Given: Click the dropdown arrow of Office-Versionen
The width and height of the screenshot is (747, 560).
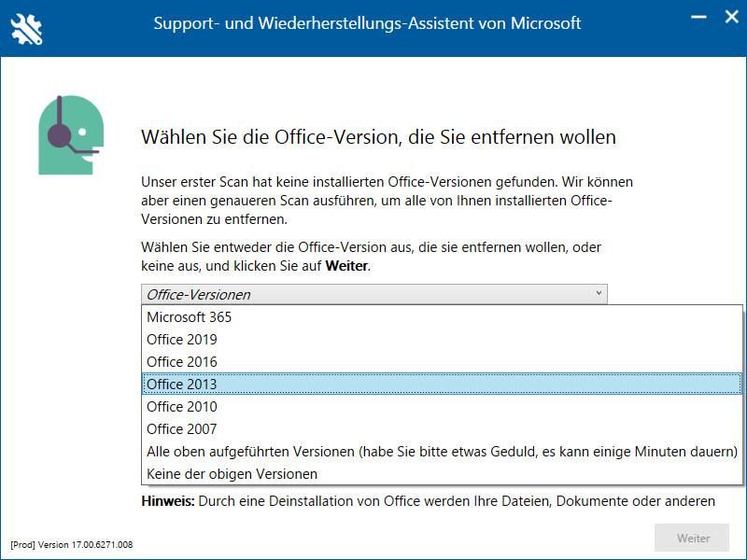Looking at the screenshot, I should [599, 293].
